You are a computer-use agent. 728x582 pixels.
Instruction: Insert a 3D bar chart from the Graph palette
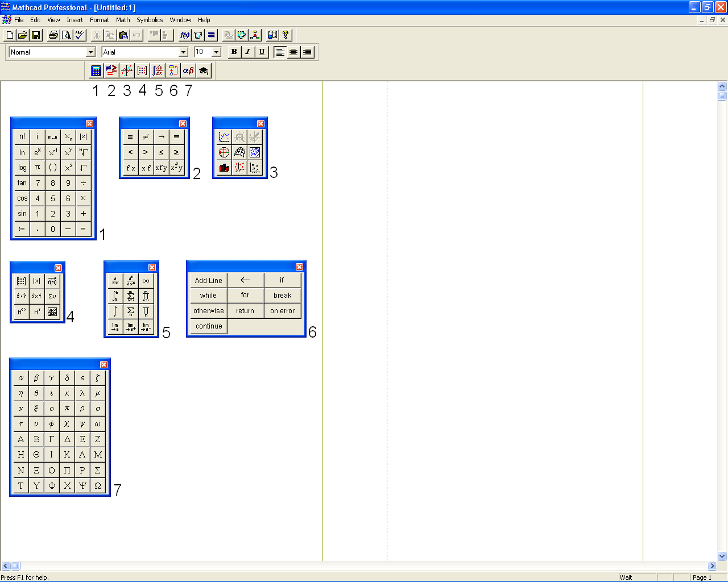[x=224, y=168]
